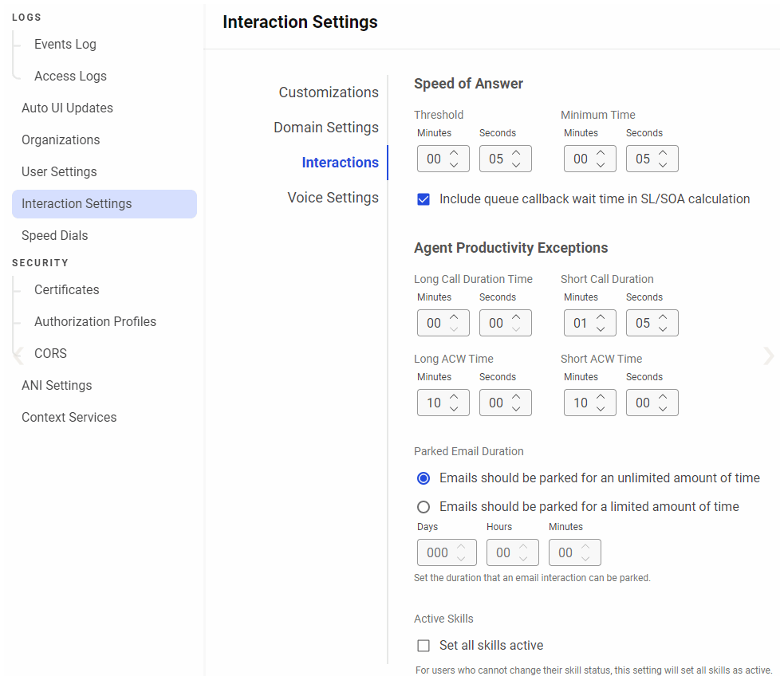Increase Short Call Duration seconds arrow
Screen dimensions: 784x680
pyautogui.click(x=663, y=316)
